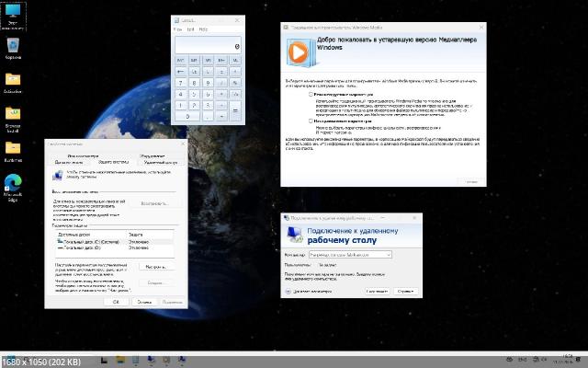Open the Browser Install folder icon
588x368 pixels.
click(14, 113)
